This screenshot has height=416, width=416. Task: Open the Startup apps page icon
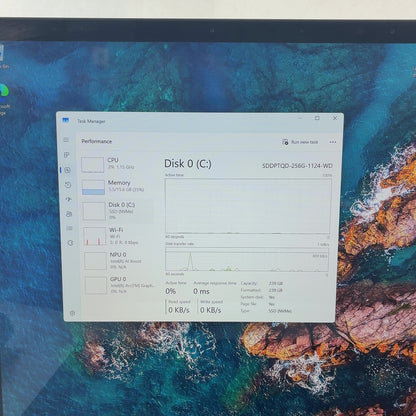point(68,199)
